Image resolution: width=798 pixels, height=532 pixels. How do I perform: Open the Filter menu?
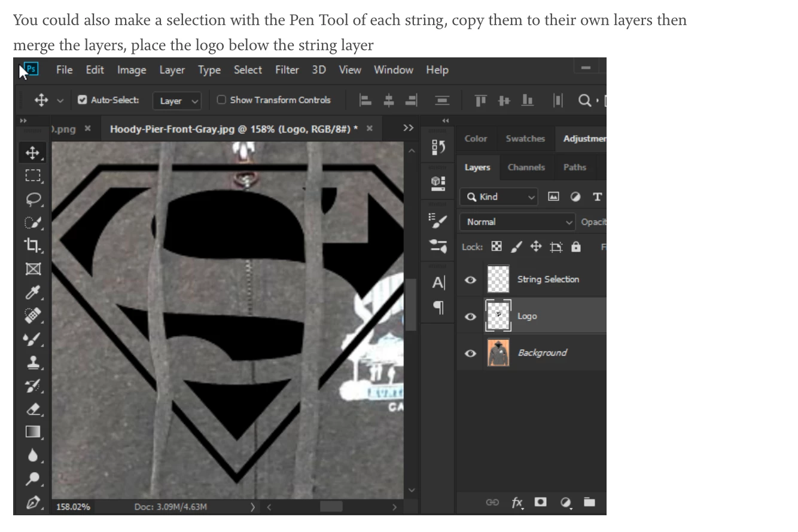(287, 70)
